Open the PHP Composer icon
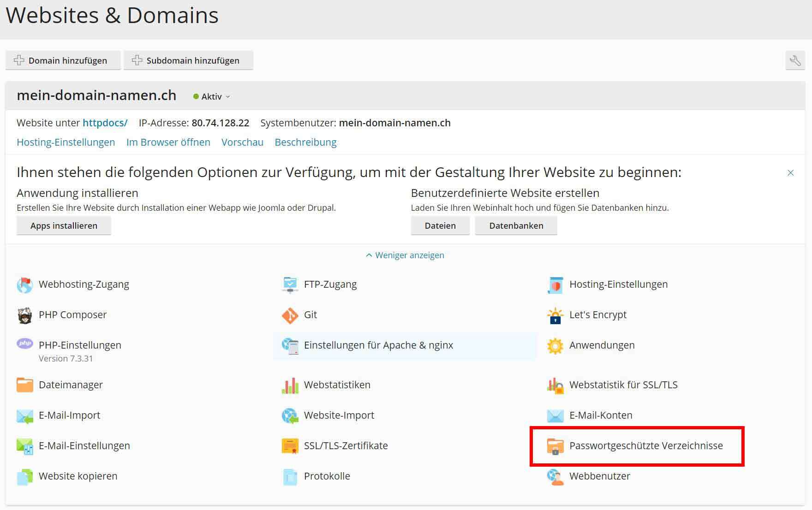The width and height of the screenshot is (812, 510). (x=24, y=315)
